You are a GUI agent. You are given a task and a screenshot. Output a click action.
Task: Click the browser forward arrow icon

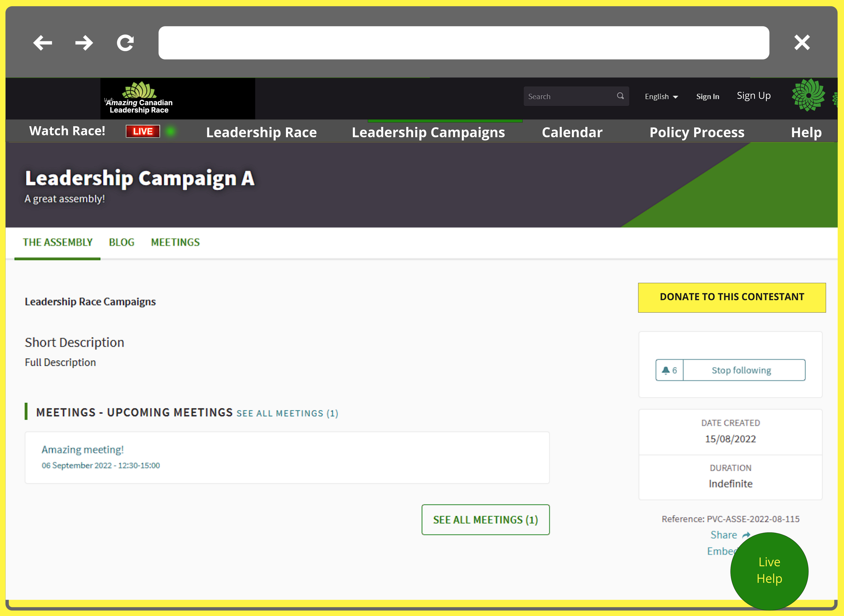tap(84, 43)
